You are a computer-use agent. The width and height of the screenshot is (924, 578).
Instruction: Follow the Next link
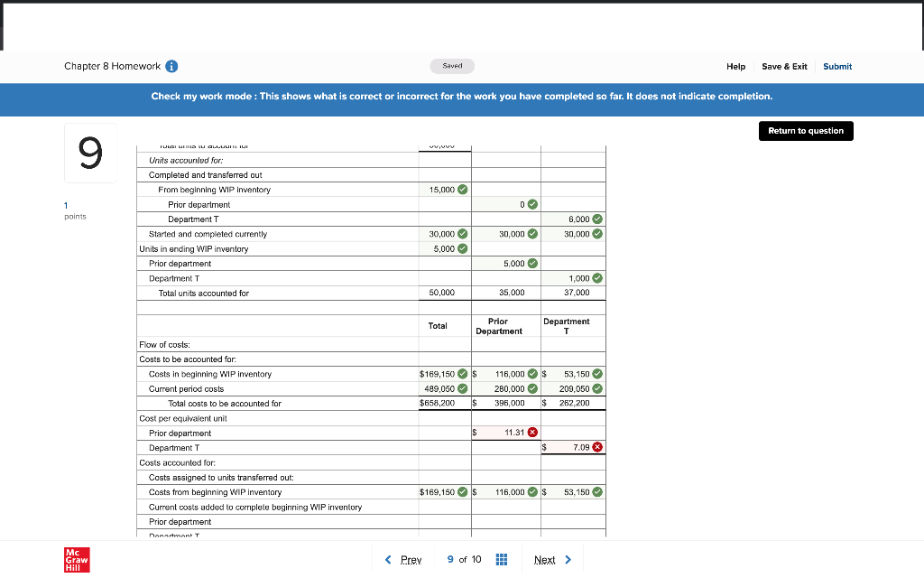coord(545,559)
